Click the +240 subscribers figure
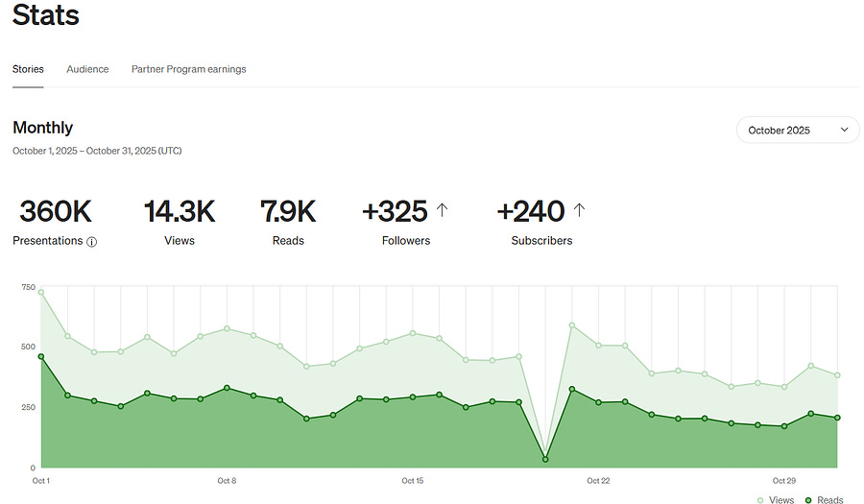This screenshot has height=504, width=864. tap(531, 211)
